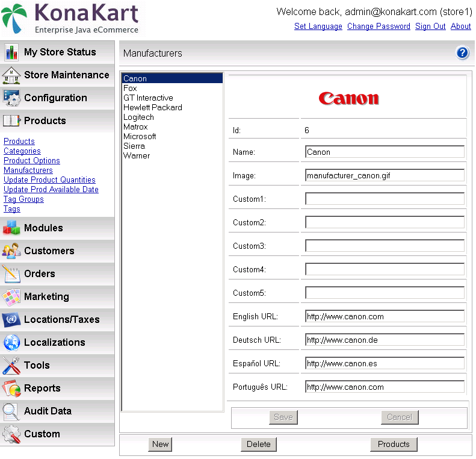The width and height of the screenshot is (476, 459).
Task: Click the My Store Status bar chart icon
Action: point(11,52)
